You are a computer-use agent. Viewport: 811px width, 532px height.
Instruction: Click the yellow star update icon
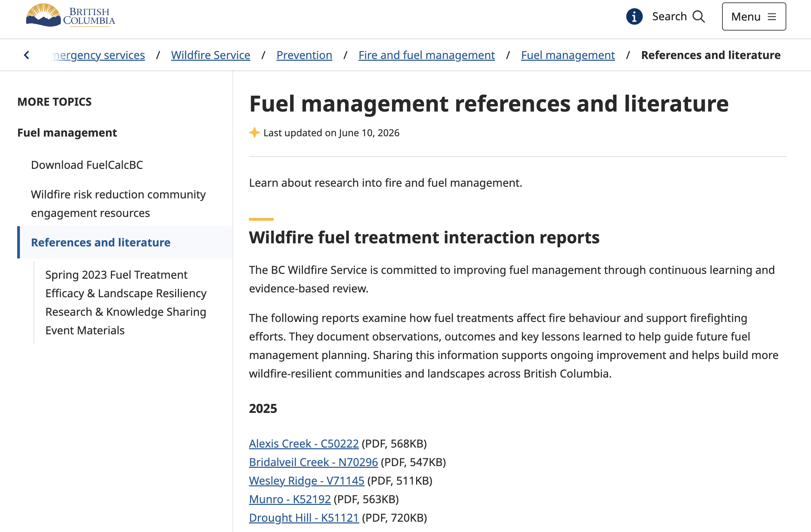coord(254,132)
